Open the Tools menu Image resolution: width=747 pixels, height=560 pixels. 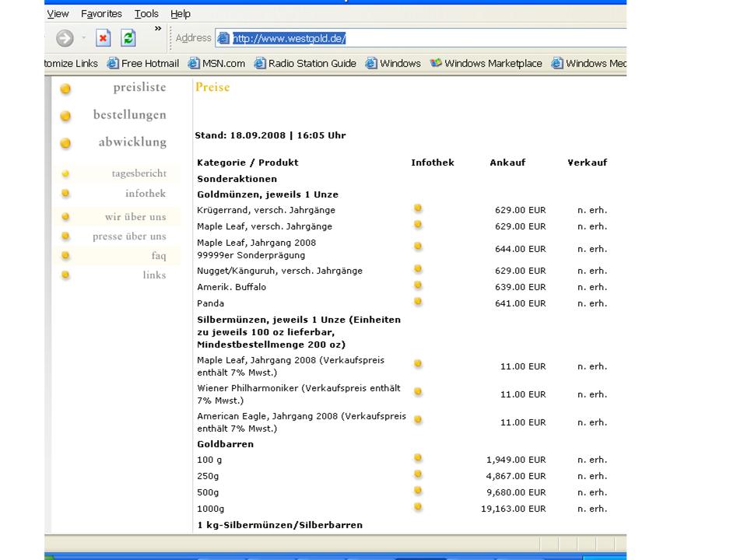click(x=146, y=14)
